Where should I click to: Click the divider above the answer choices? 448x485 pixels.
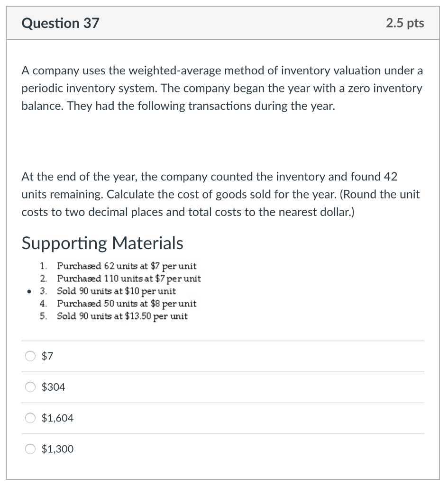coord(223,340)
